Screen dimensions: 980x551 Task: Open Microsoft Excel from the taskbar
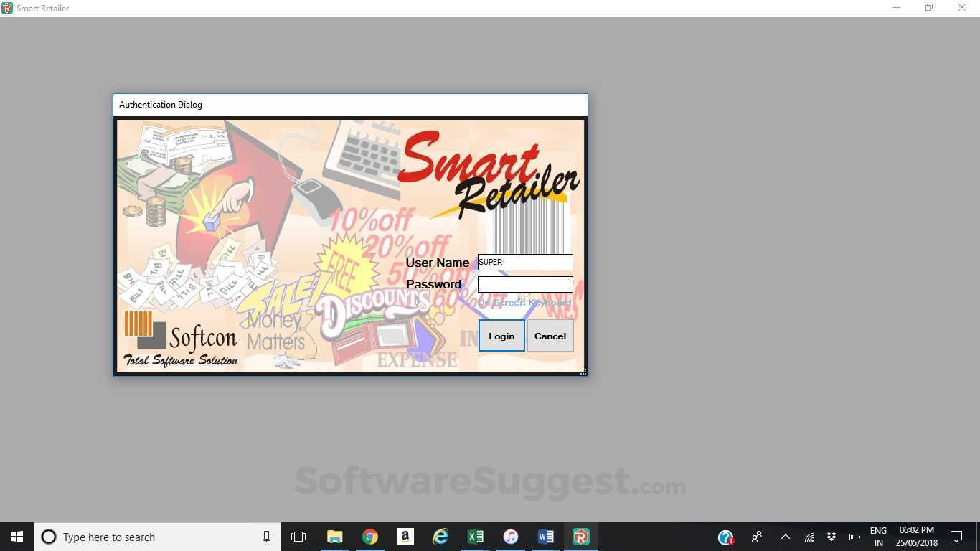(x=475, y=537)
